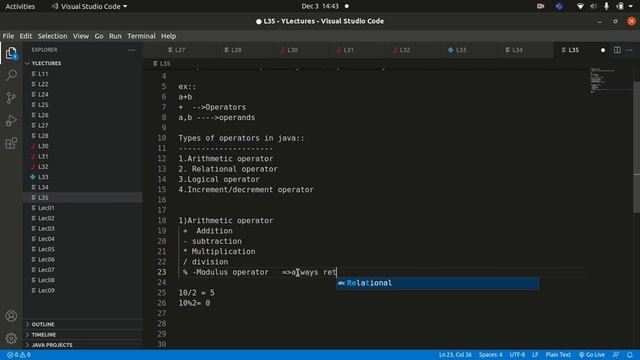Viewport: 640px width, 360px height.
Task: Switch to the L27 editor tab
Action: (x=177, y=50)
